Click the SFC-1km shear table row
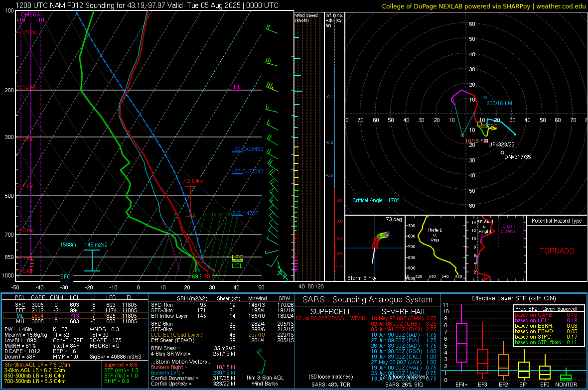 (x=222, y=305)
